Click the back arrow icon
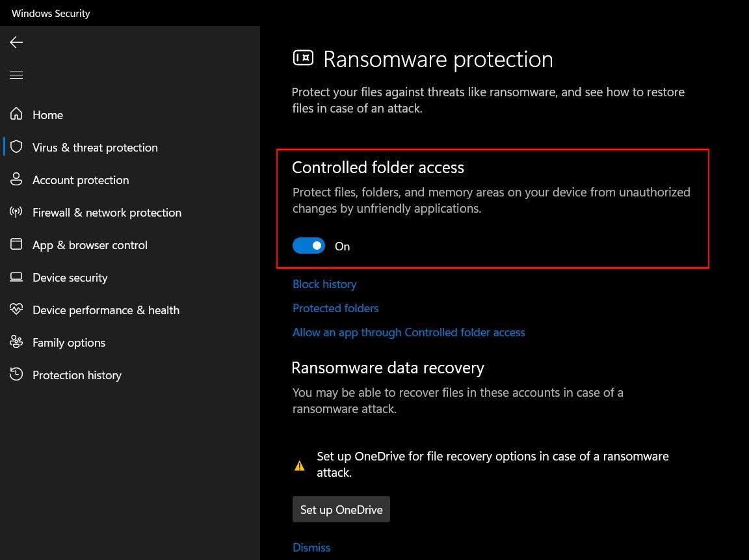This screenshot has height=560, width=749. coord(16,43)
